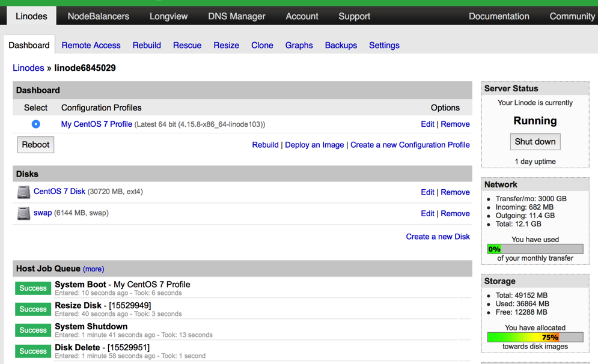598x364 pixels.
Task: Open the My CentOS 7 Profile link
Action: point(97,124)
